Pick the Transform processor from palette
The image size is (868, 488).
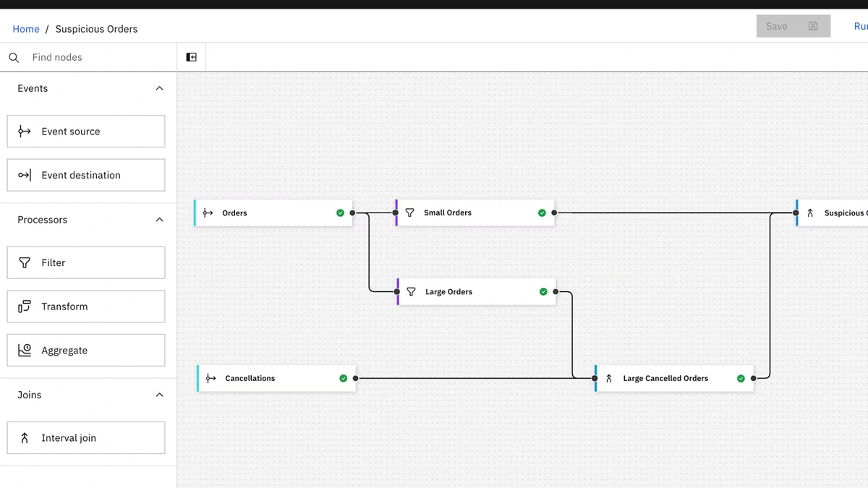tap(86, 307)
